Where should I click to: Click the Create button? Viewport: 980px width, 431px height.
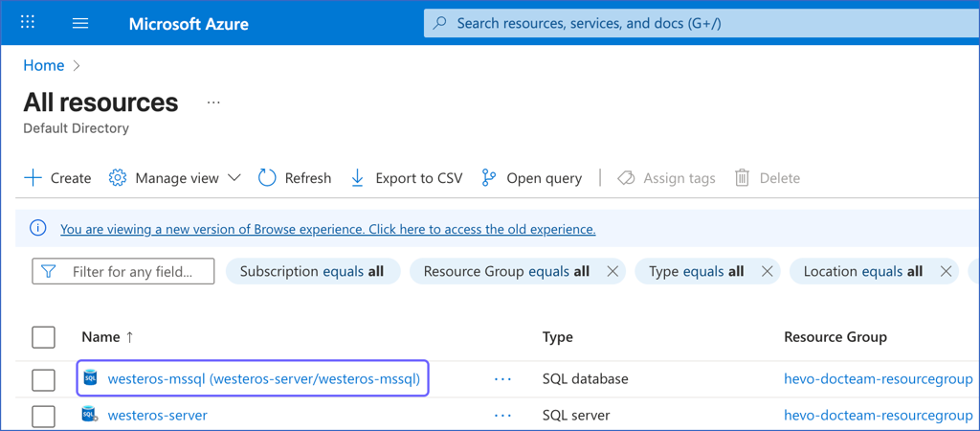(x=56, y=178)
